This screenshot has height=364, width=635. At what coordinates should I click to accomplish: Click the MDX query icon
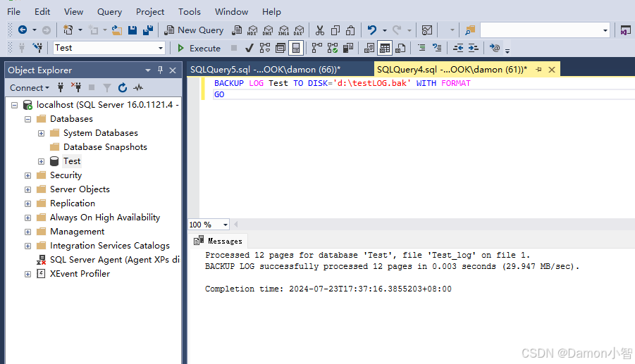click(x=252, y=30)
